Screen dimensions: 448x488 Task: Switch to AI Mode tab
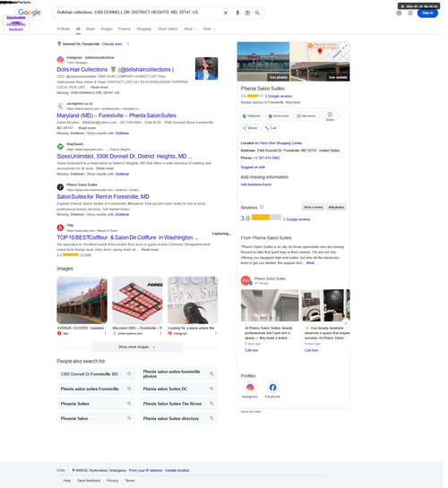pos(64,29)
